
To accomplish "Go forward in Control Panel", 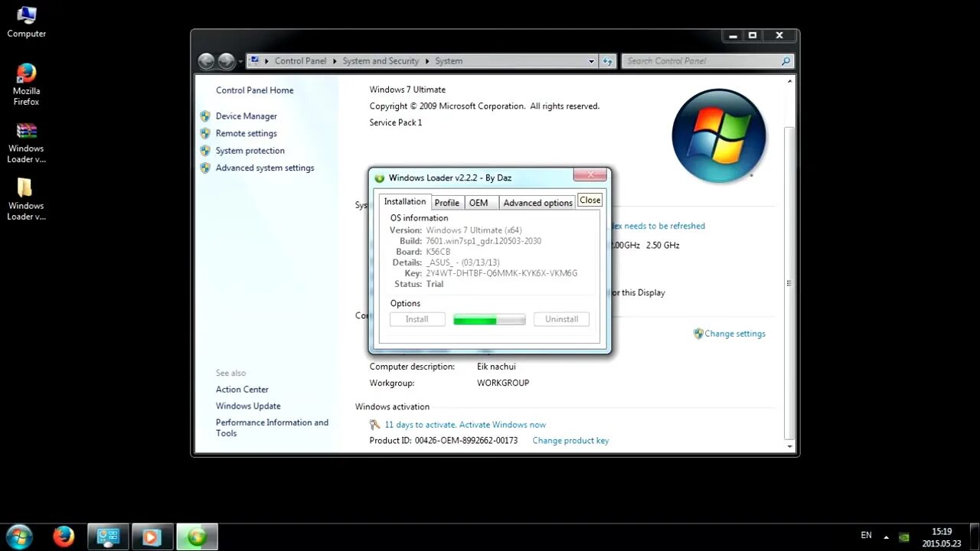I will pyautogui.click(x=226, y=61).
